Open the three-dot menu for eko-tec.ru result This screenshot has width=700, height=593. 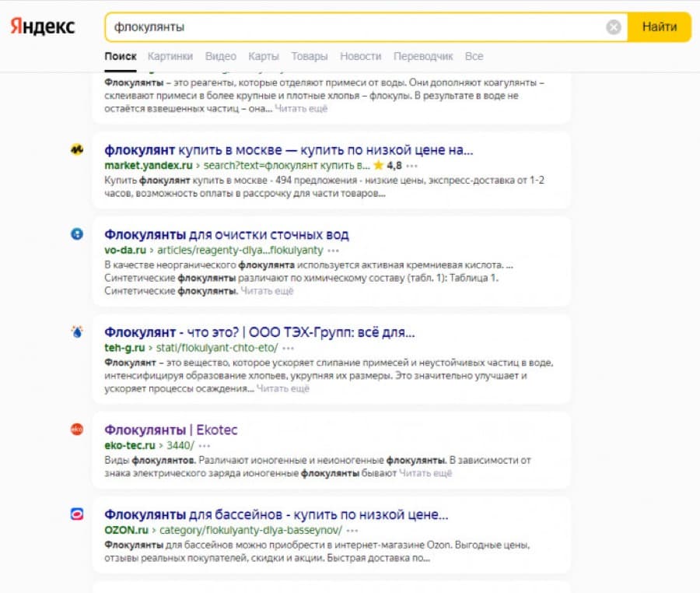click(x=204, y=446)
